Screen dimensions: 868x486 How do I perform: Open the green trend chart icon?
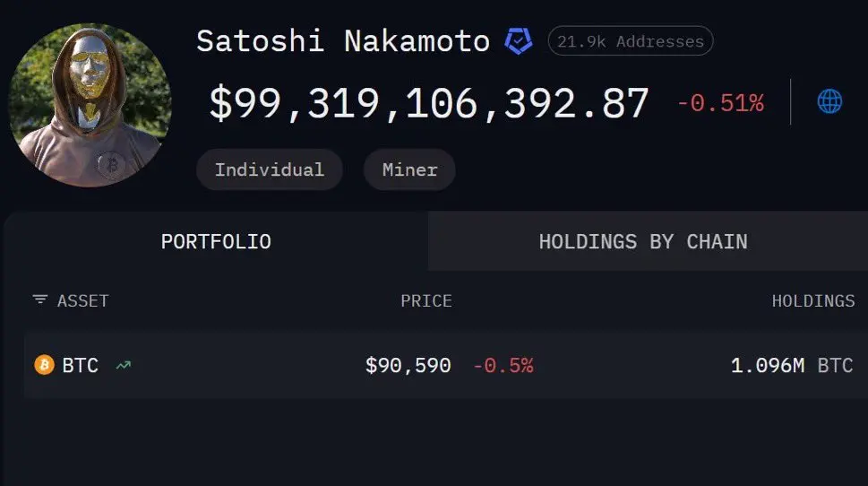click(123, 365)
